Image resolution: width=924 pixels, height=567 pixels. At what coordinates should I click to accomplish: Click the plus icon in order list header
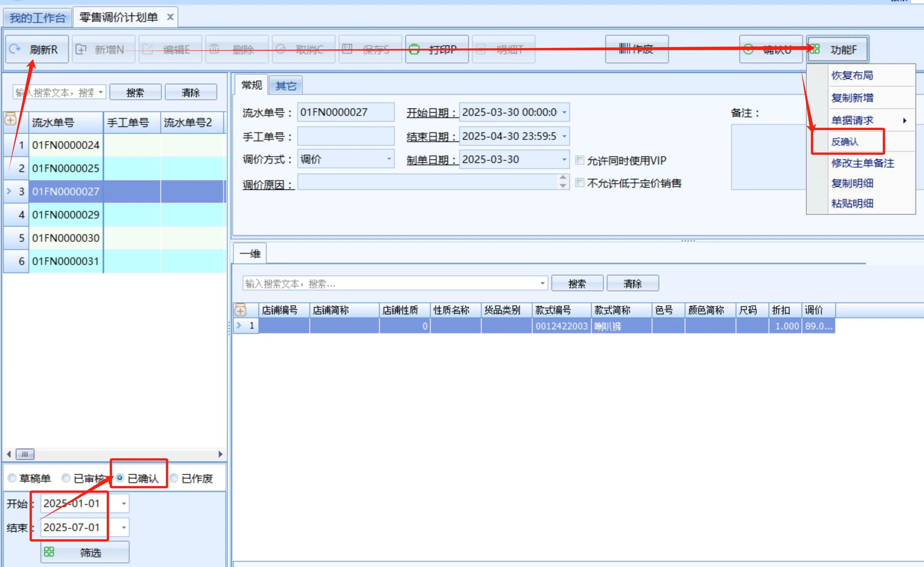click(10, 120)
